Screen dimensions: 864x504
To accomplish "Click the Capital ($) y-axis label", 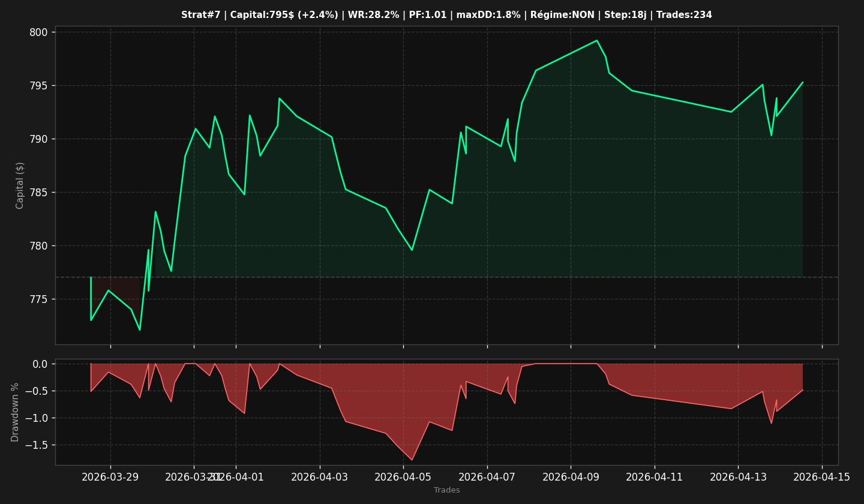I will point(20,185).
